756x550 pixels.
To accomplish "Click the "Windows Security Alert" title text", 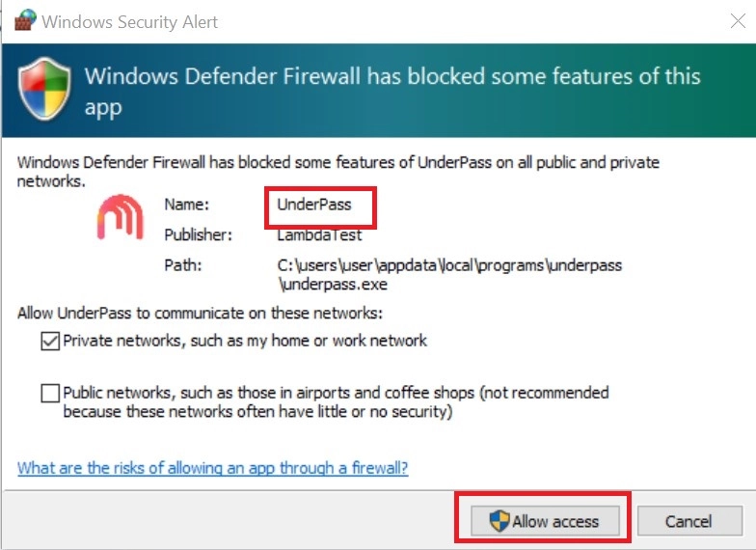I will [131, 21].
